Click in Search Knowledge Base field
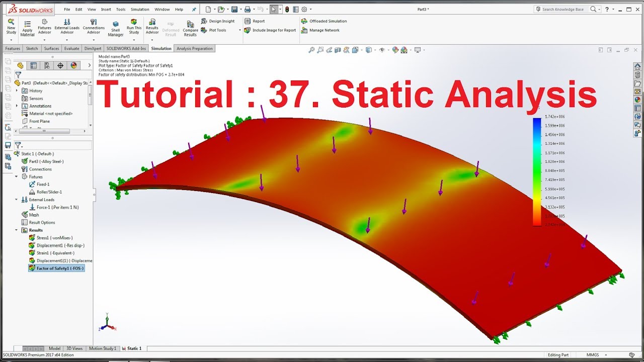 563,9
